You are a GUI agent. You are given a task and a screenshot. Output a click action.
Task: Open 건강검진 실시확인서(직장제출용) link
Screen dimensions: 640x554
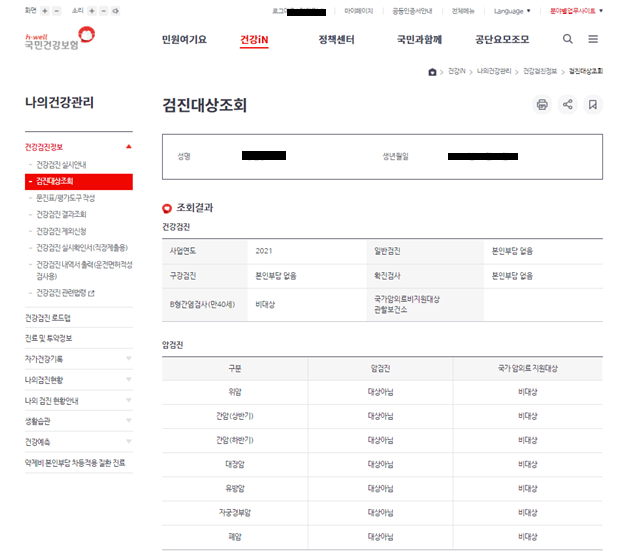pyautogui.click(x=82, y=248)
